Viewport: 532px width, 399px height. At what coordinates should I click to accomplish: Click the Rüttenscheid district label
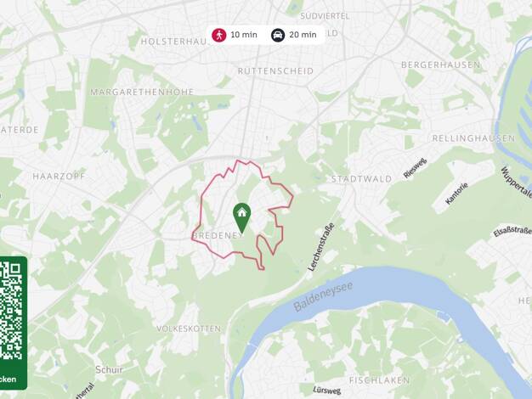(275, 71)
